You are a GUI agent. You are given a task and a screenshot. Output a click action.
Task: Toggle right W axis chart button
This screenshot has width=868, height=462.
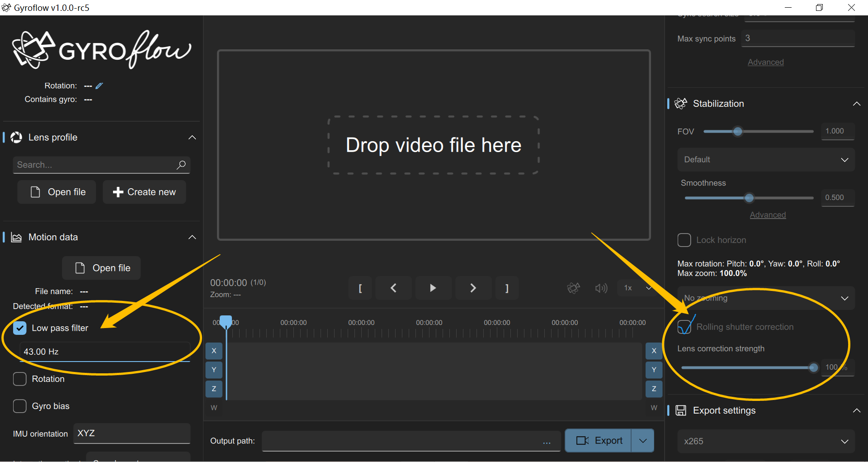[x=654, y=408]
